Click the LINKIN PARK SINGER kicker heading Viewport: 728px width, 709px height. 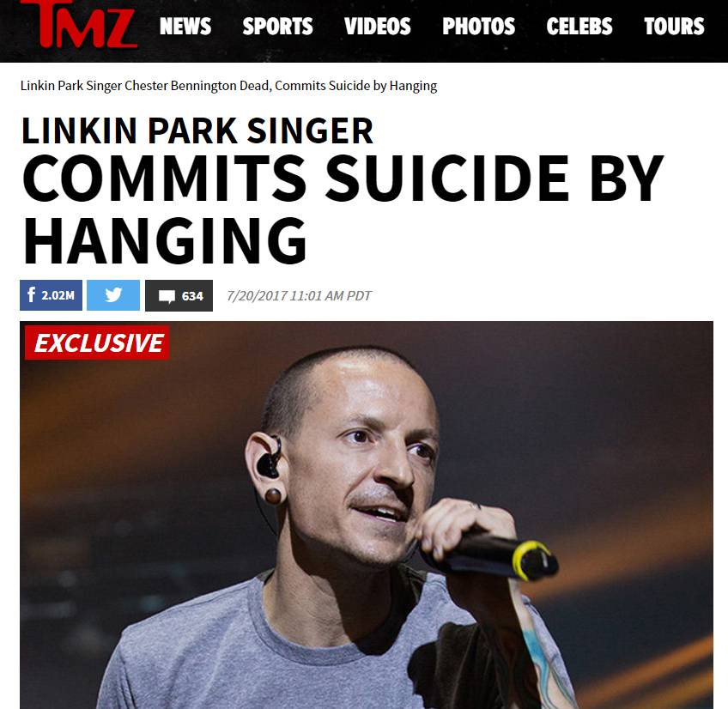[x=197, y=131]
